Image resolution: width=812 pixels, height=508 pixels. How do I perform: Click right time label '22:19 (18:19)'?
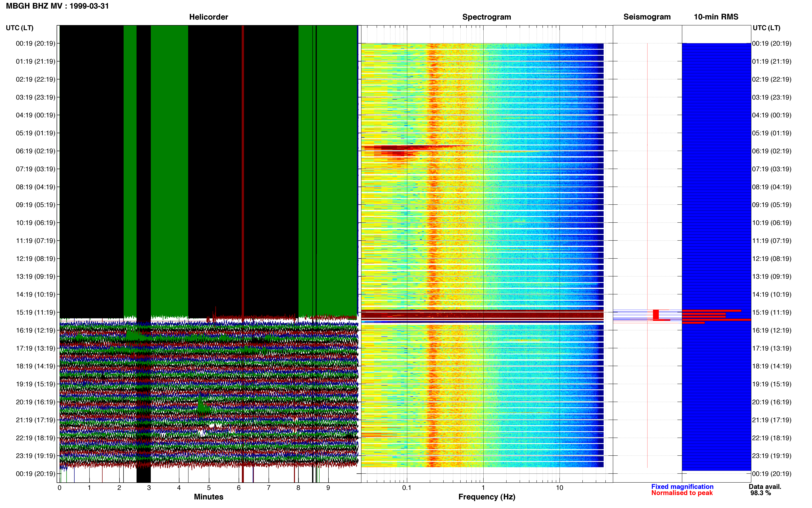(772, 438)
